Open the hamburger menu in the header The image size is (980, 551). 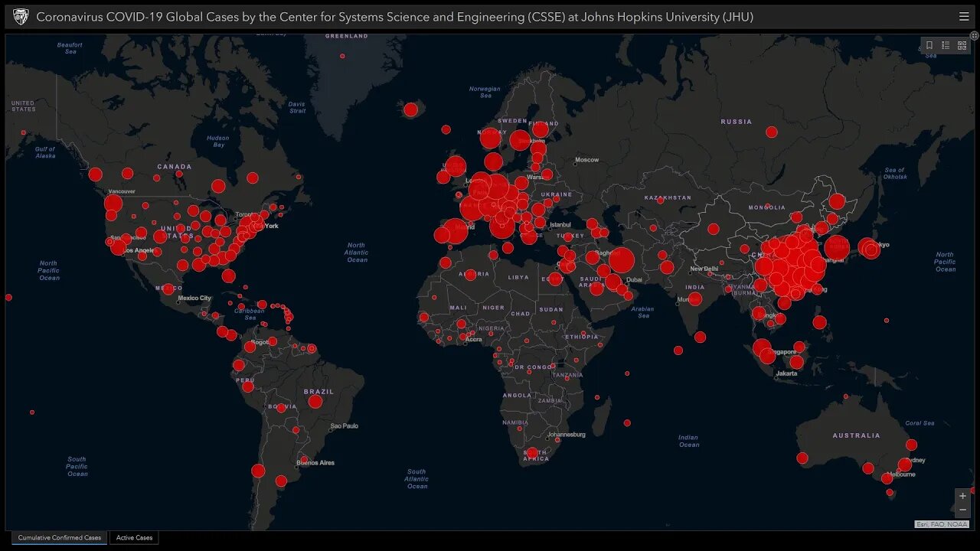964,16
